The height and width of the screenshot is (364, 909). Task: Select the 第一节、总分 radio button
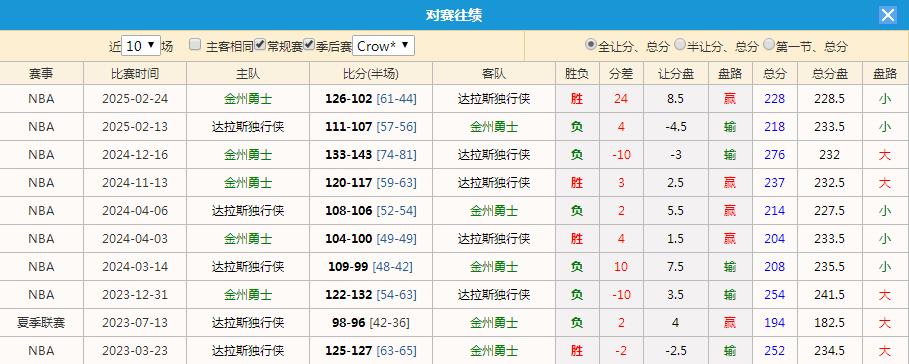tap(769, 45)
